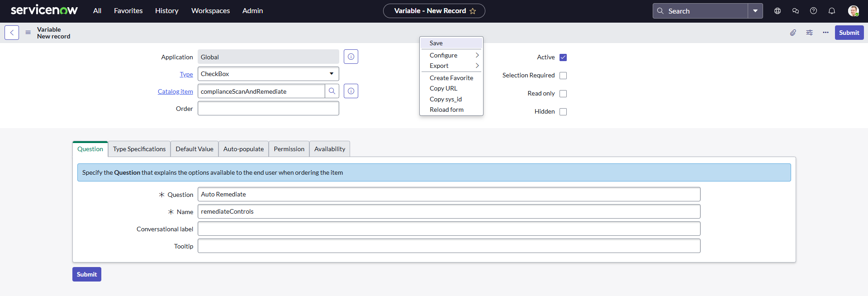Click the back arrow button
The height and width of the screenshot is (296, 868).
coord(12,33)
